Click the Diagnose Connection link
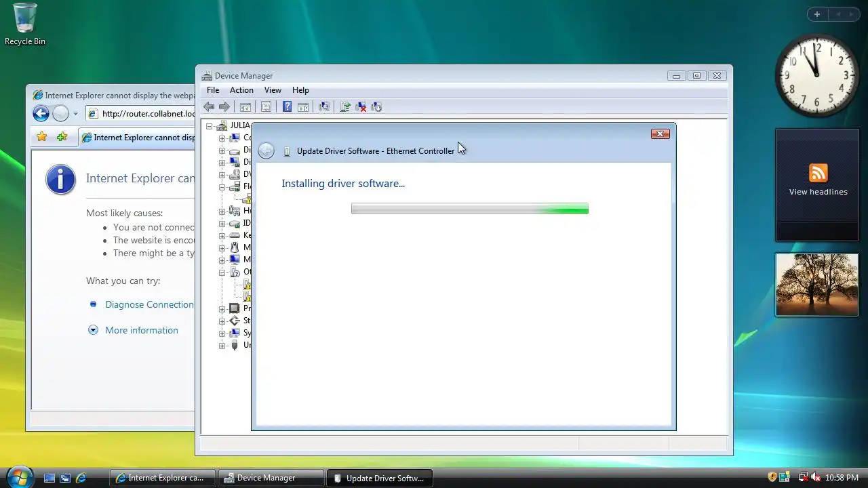868x488 pixels. [x=149, y=304]
